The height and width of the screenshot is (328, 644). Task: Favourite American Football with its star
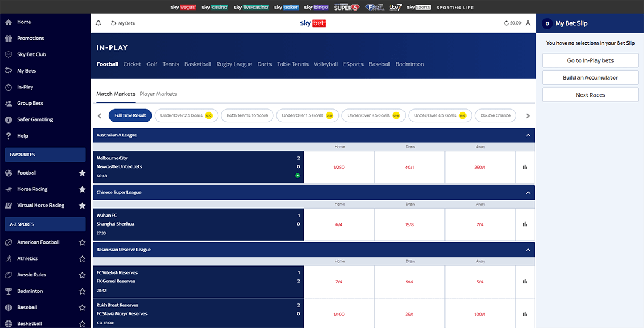[82, 242]
